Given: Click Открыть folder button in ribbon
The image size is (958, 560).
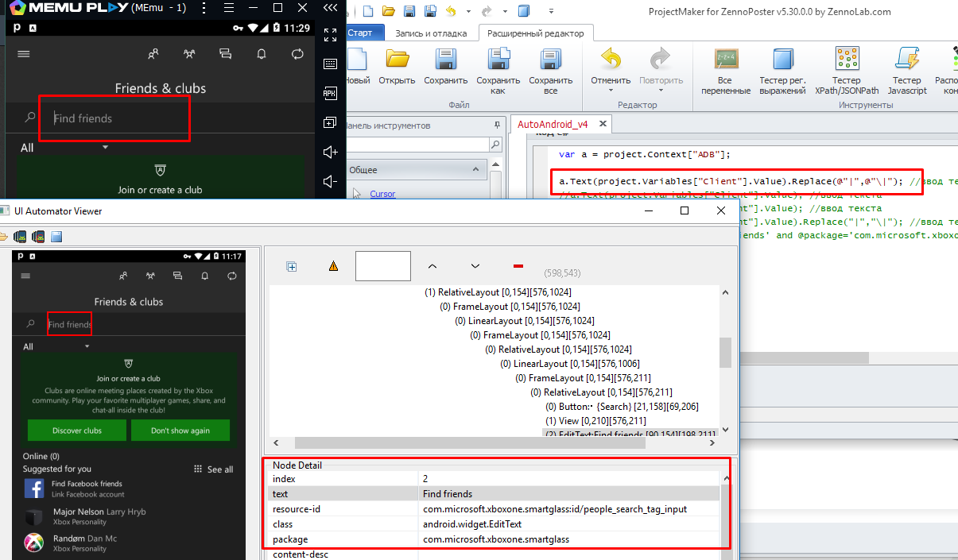Looking at the screenshot, I should (397, 66).
